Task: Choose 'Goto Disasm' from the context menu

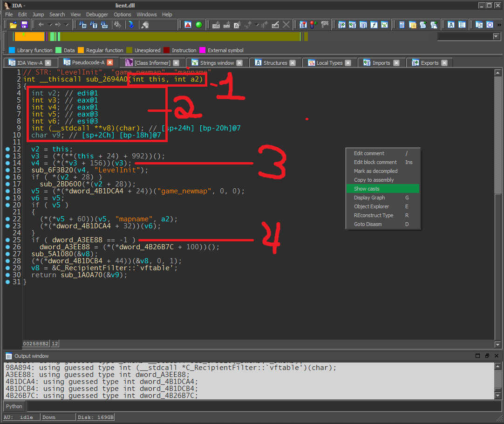Action: click(383, 224)
